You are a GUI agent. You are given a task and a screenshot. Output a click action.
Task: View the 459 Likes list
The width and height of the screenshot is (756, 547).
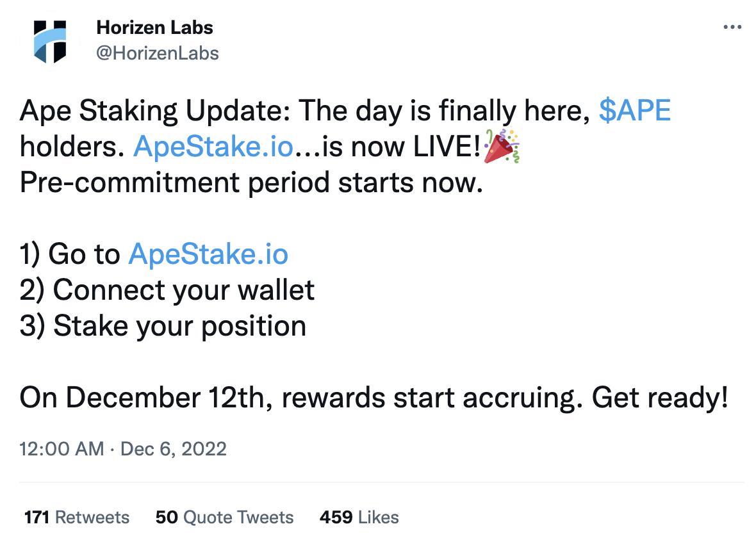(x=357, y=517)
